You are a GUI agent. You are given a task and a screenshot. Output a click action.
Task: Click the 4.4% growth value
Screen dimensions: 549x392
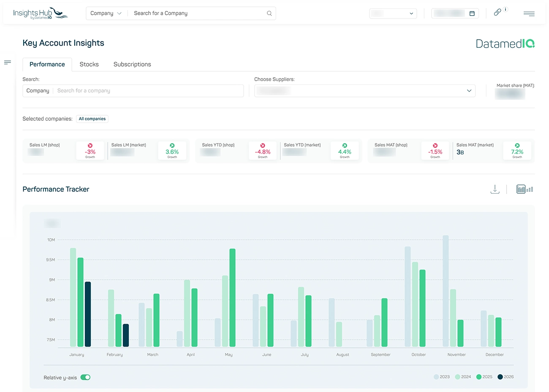tap(345, 152)
